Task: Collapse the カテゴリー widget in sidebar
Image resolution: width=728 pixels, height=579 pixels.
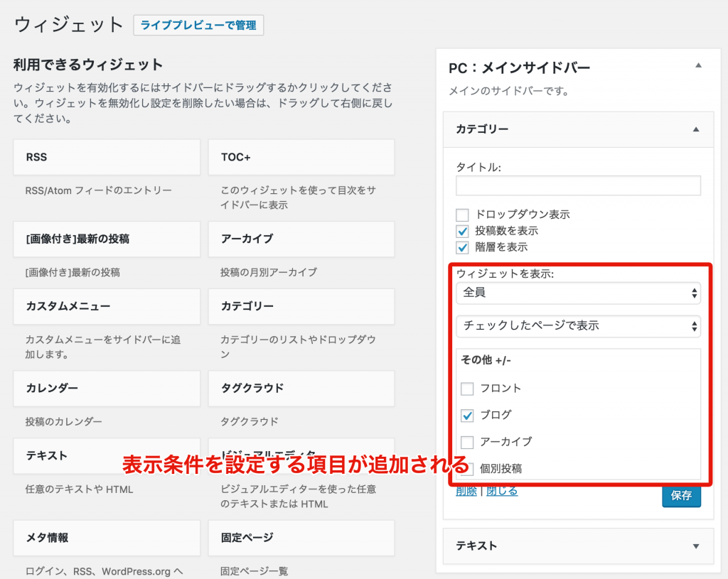Action: pos(695,129)
